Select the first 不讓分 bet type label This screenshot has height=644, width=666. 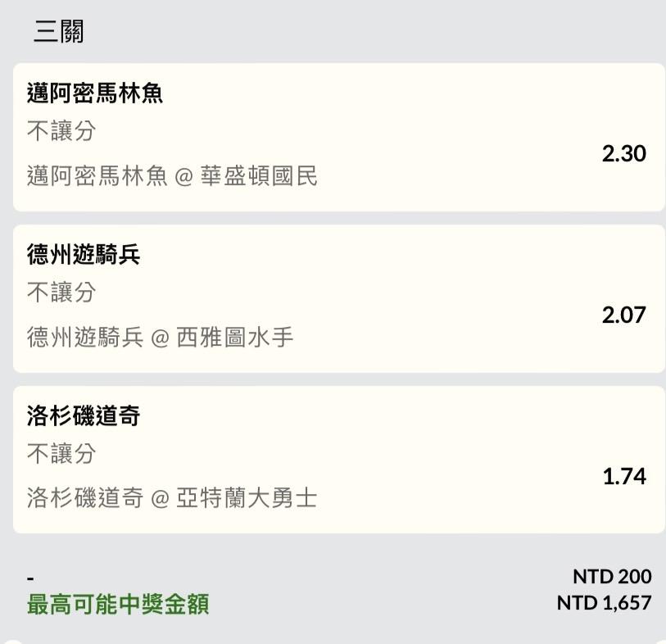pos(61,130)
